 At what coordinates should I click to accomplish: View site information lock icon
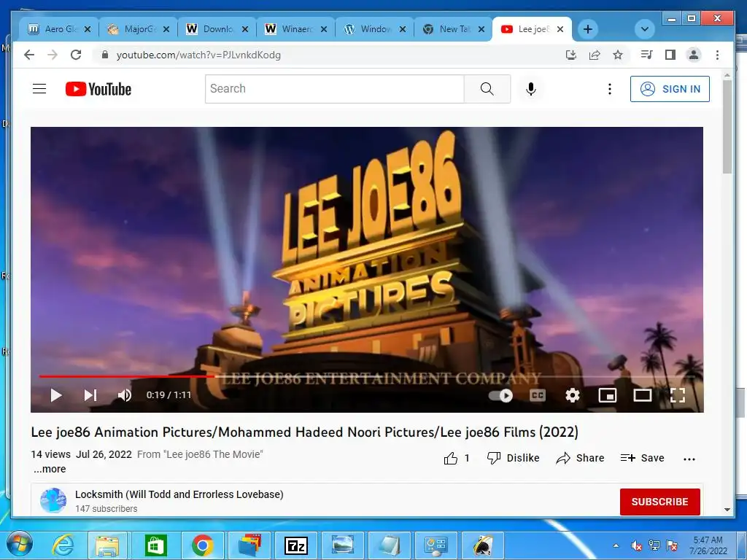click(105, 55)
